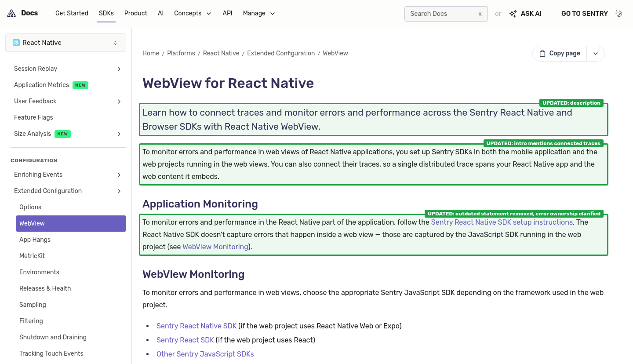Expand the Concepts menu
This screenshot has width=633, height=364.
pyautogui.click(x=193, y=14)
